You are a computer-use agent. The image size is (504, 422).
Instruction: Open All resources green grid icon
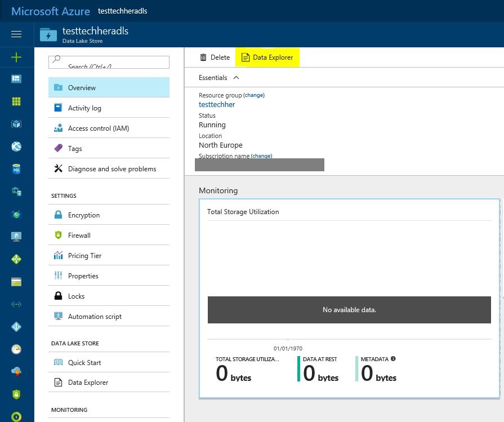point(16,101)
